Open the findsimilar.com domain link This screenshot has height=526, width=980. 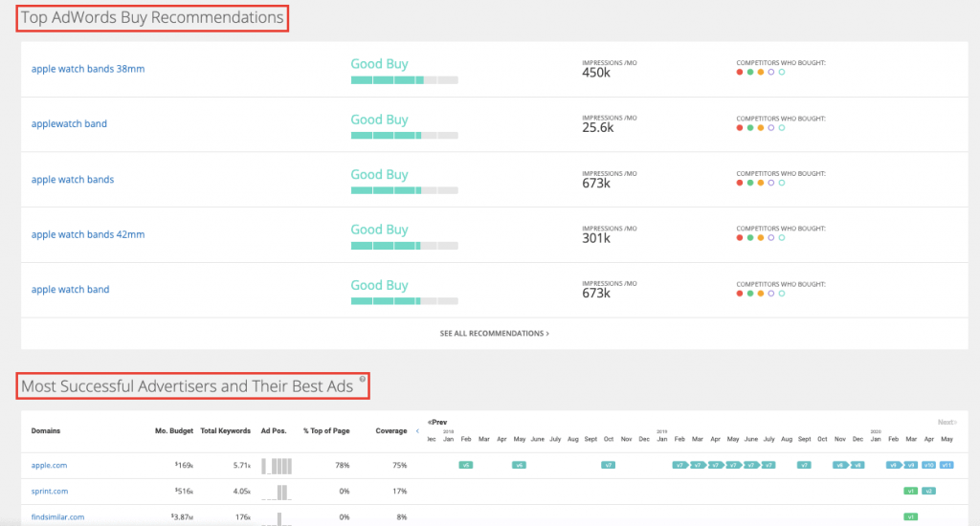tap(57, 517)
